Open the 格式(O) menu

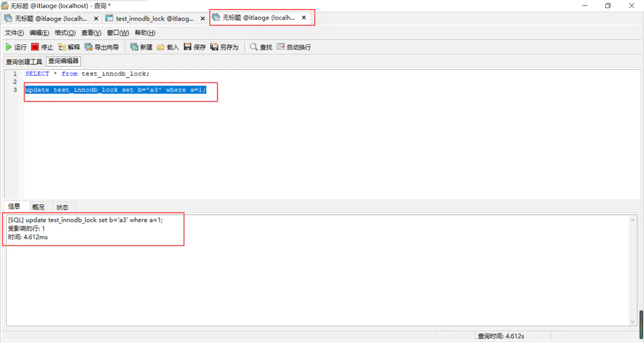click(65, 33)
